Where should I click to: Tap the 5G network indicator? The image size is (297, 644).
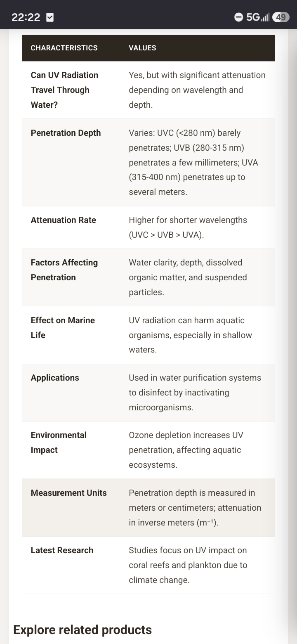click(x=253, y=17)
